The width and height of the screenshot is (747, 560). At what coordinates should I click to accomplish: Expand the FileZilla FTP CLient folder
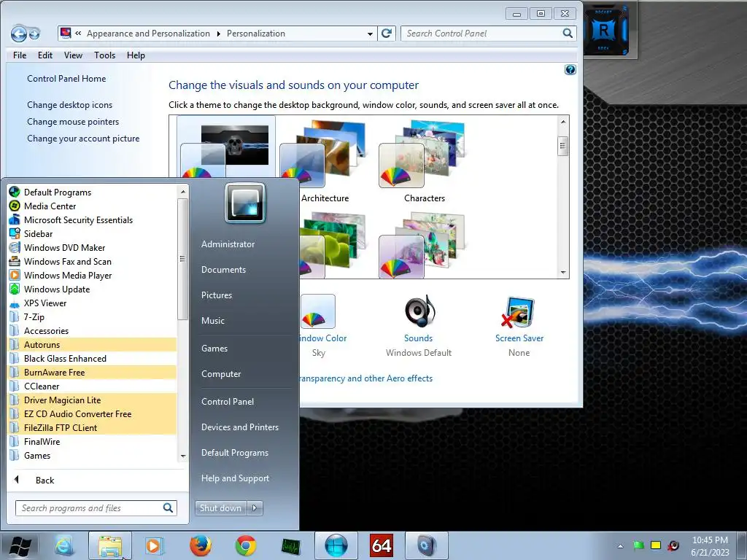coord(93,427)
